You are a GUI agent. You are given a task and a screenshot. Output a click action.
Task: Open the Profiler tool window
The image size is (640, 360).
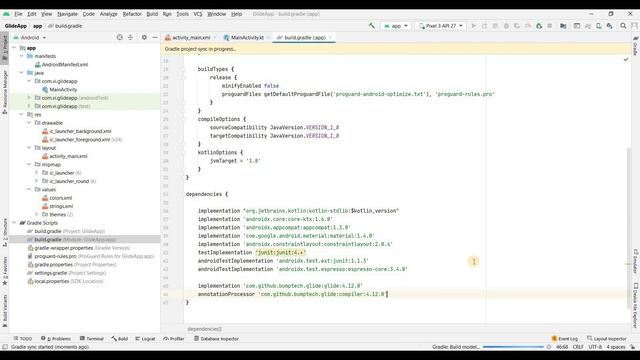174,338
